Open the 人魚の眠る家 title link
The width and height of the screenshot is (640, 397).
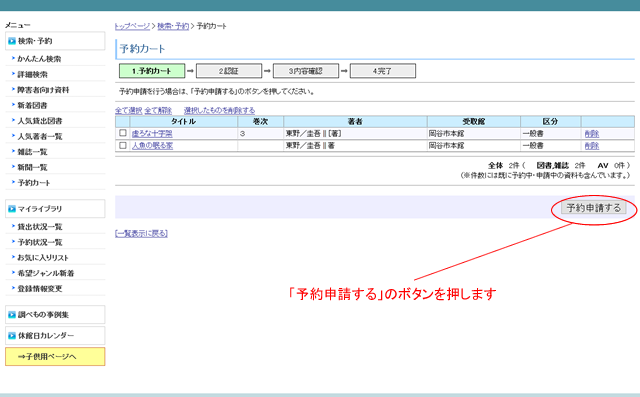[x=152, y=146]
